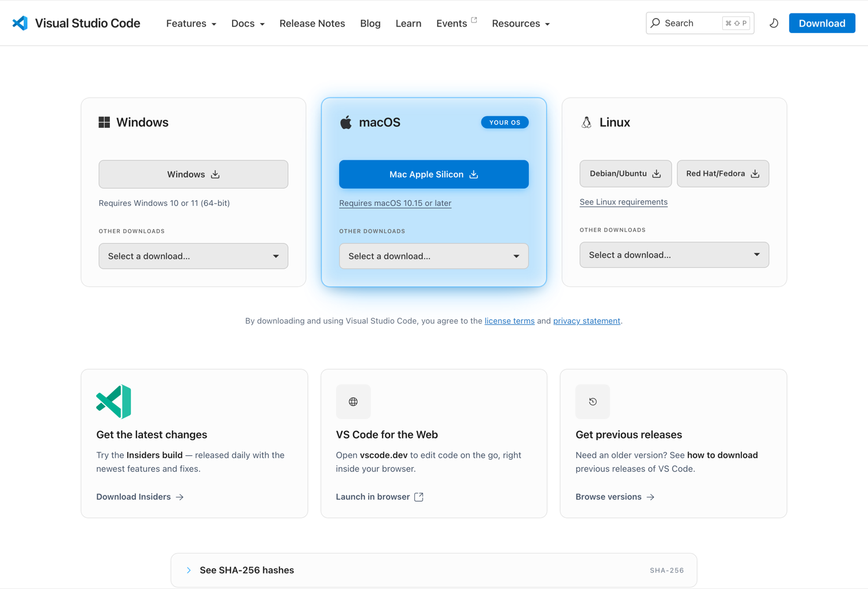Click the Visual Studio Code logo icon
The image size is (868, 589).
[x=20, y=23]
